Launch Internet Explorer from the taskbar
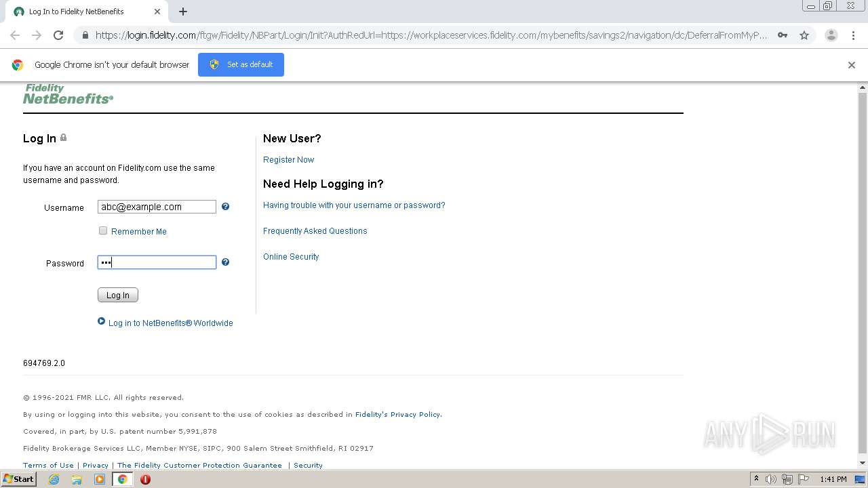868x488 pixels. [54, 479]
